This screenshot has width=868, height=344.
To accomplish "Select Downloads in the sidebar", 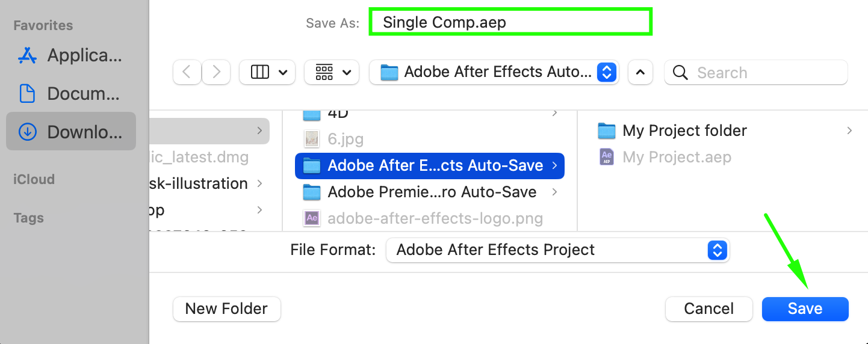I will tap(71, 132).
